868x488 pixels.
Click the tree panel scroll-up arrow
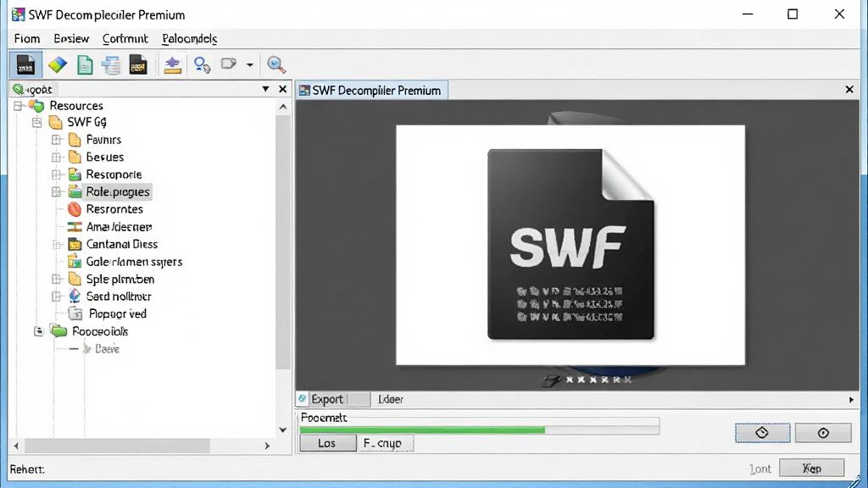coord(283,107)
